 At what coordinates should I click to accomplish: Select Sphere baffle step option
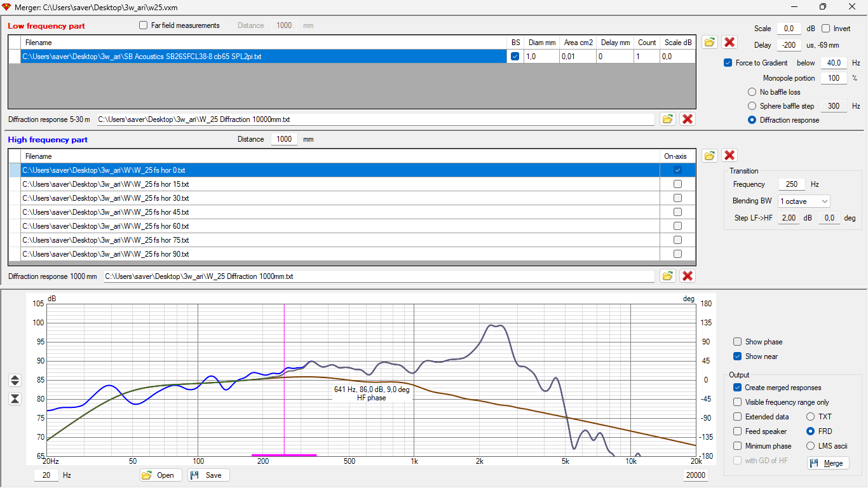click(x=752, y=106)
